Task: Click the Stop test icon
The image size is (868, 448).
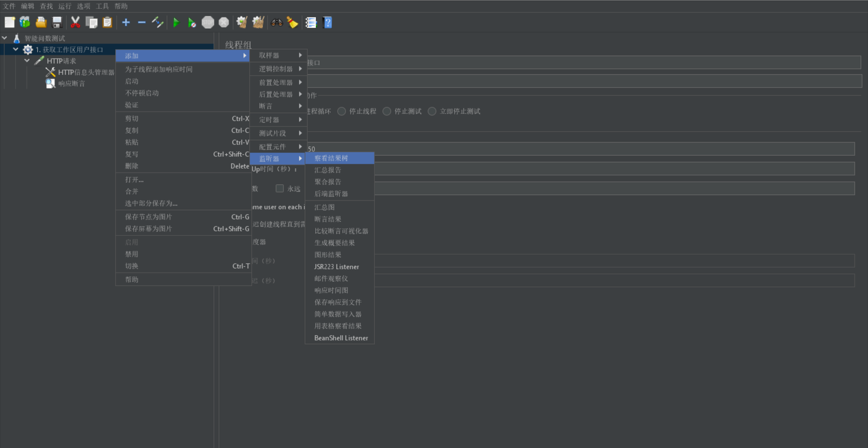Action: click(208, 22)
